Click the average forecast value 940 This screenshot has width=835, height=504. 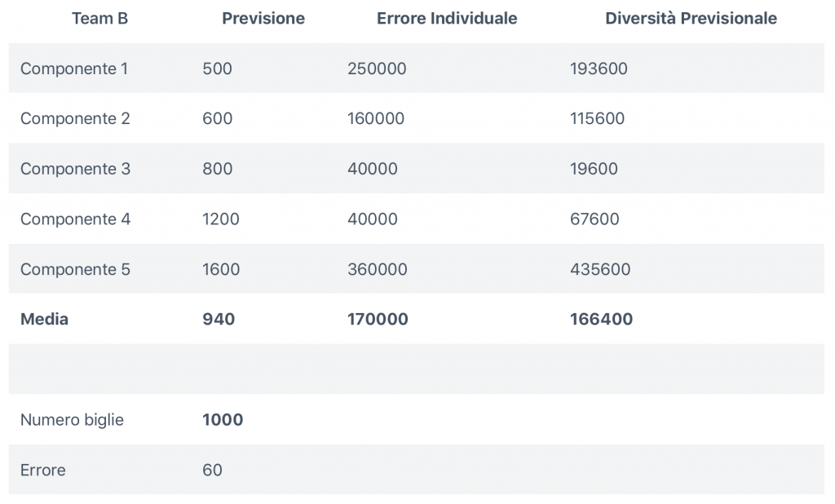tap(219, 320)
